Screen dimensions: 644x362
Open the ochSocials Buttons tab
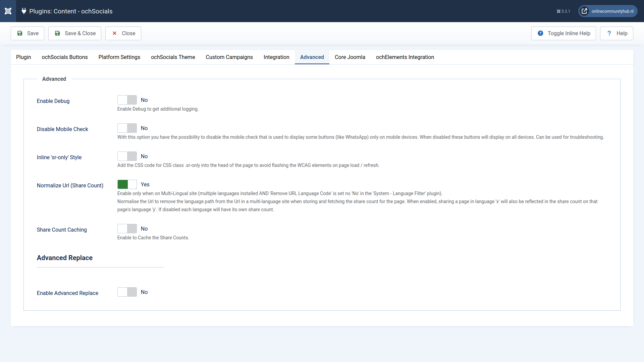(65, 57)
